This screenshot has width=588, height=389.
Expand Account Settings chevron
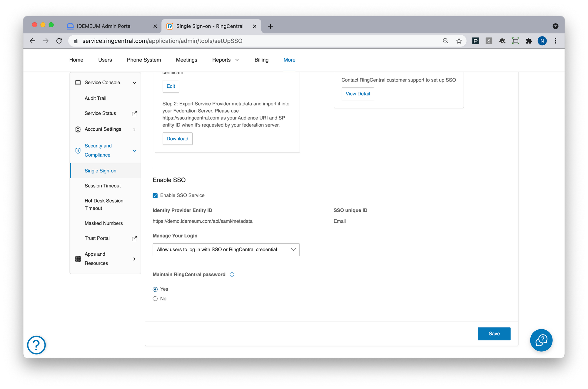134,129
